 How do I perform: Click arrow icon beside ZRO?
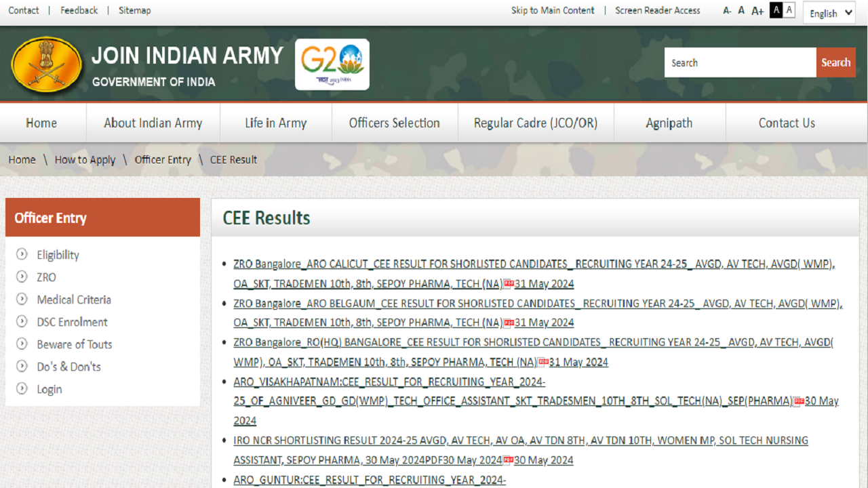[22, 277]
